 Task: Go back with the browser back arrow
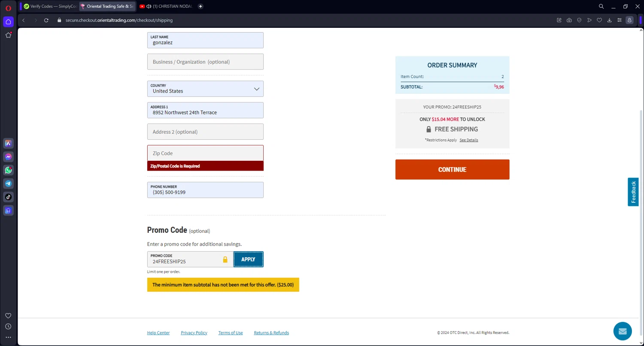click(24, 20)
